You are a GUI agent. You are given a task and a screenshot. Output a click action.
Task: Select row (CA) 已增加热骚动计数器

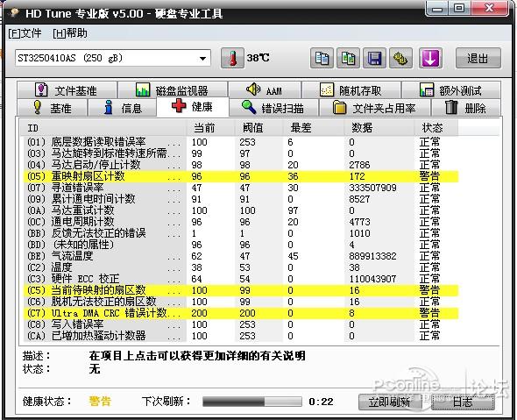(x=241, y=336)
